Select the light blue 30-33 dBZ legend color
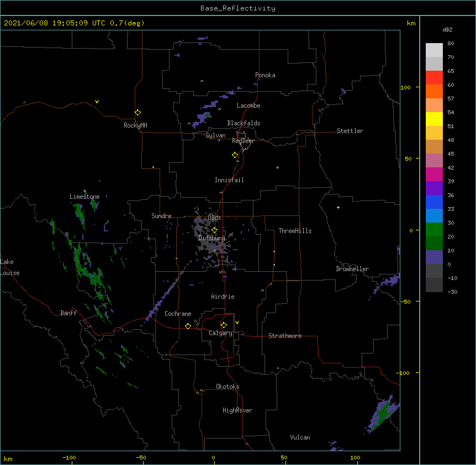 pos(434,216)
